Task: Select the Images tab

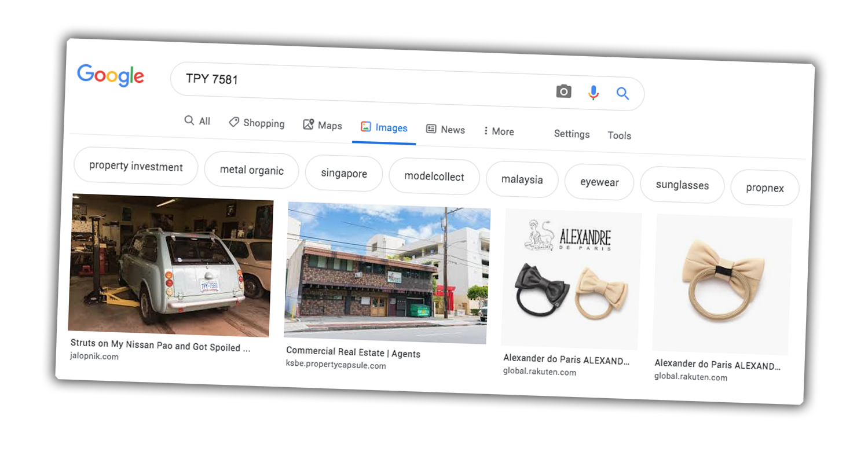Action: [x=384, y=128]
